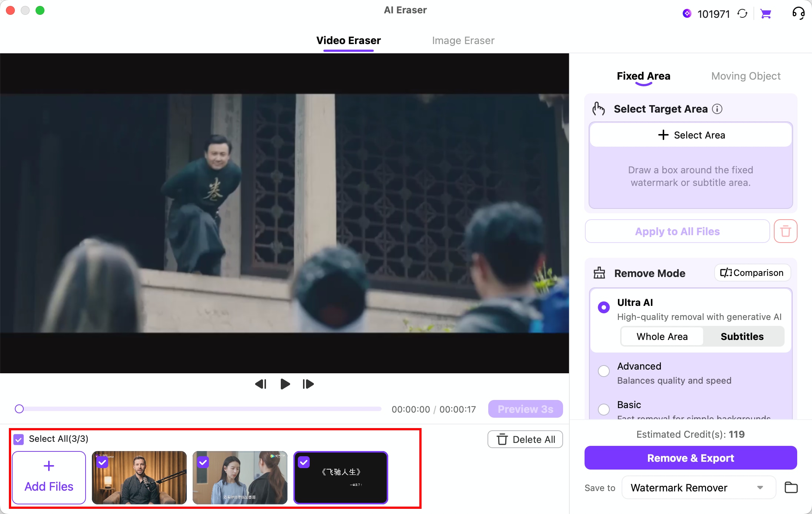812x514 pixels.
Task: Select the podcast man video thumbnail
Action: (139, 478)
